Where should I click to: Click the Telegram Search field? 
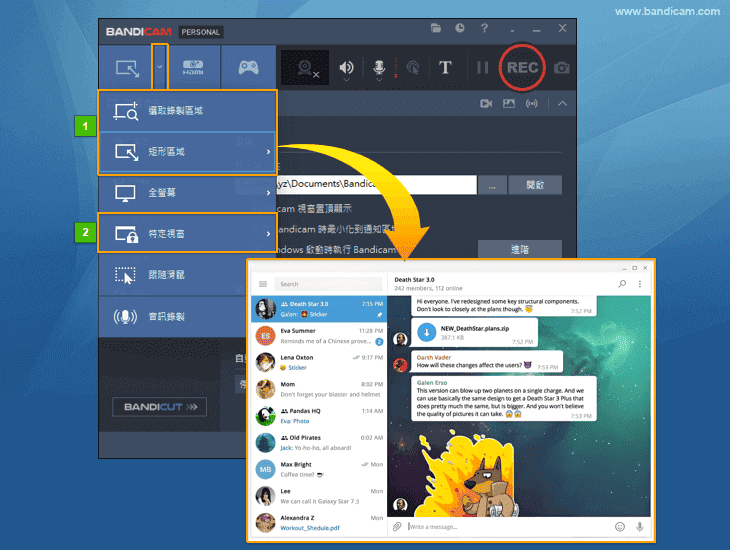328,284
